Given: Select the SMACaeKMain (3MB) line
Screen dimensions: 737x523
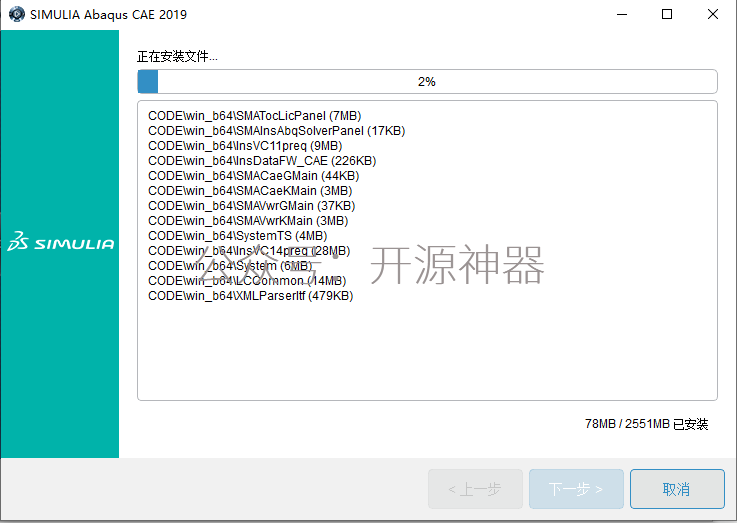Looking at the screenshot, I should click(x=250, y=191).
